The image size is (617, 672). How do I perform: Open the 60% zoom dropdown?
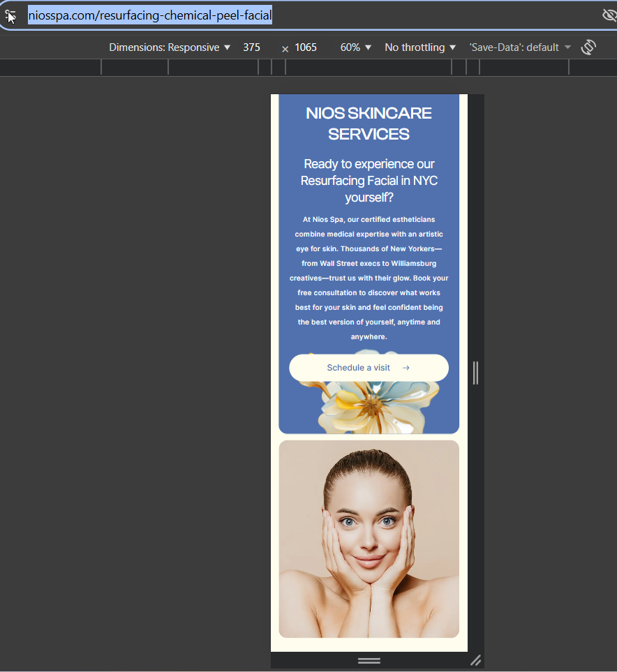point(355,47)
